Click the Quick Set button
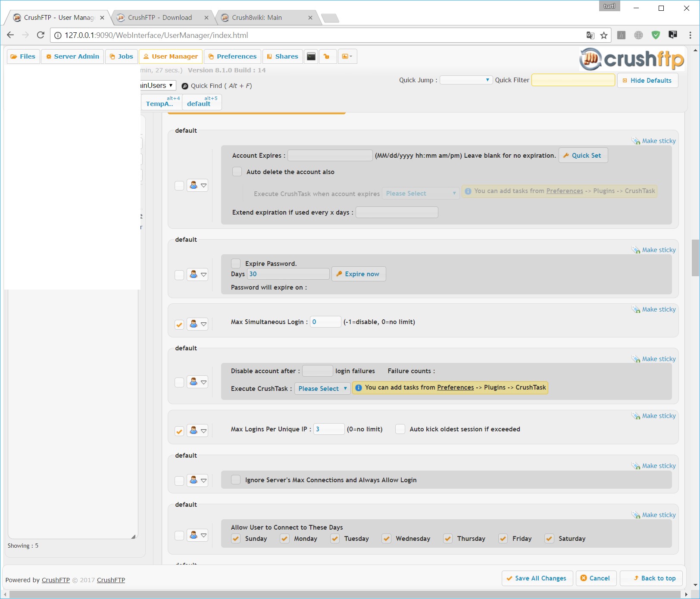This screenshot has width=700, height=599. [583, 156]
